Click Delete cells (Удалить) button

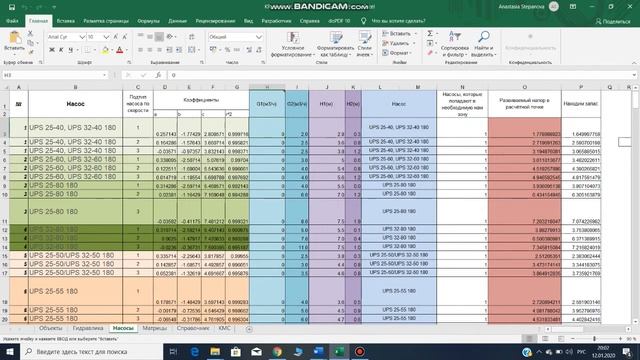coord(398,43)
